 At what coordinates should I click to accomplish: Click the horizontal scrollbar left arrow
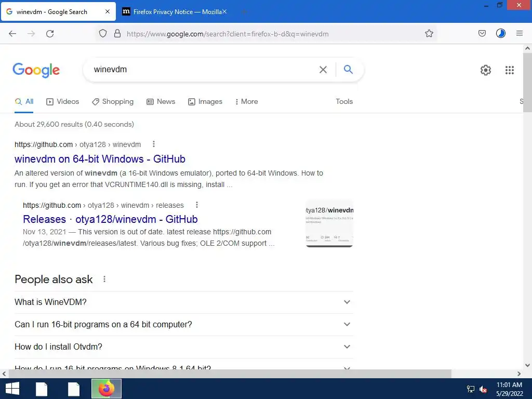[x=4, y=374]
